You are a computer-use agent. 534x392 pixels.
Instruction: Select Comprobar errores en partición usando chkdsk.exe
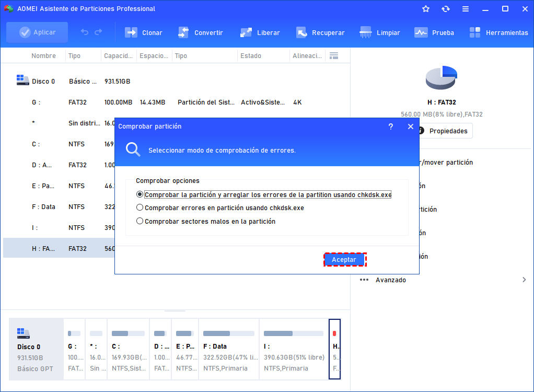(220, 207)
